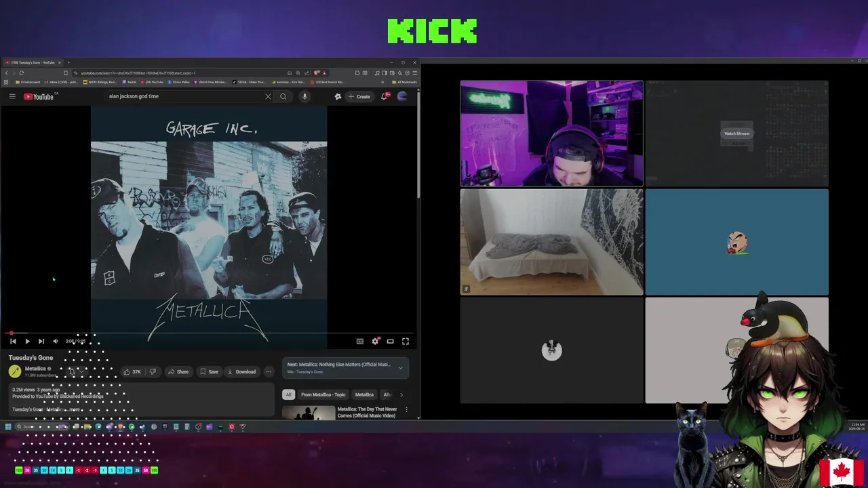Clear the YouTube search box text
This screenshot has width=868, height=488.
[x=268, y=96]
